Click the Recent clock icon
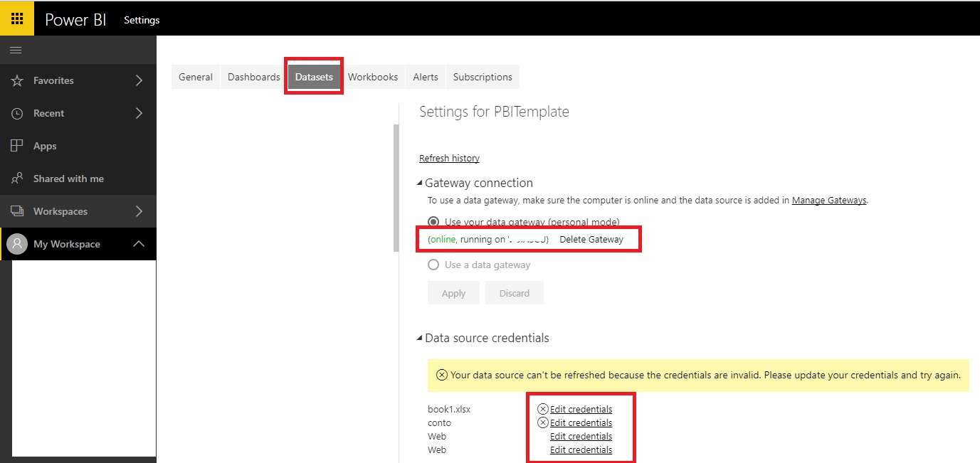980x463 pixels. (18, 114)
